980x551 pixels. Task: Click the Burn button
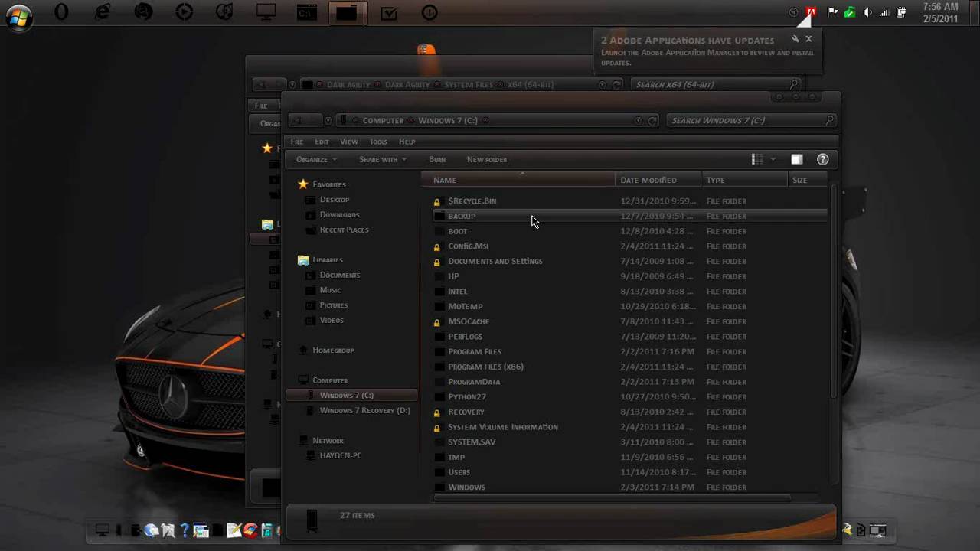pyautogui.click(x=437, y=159)
